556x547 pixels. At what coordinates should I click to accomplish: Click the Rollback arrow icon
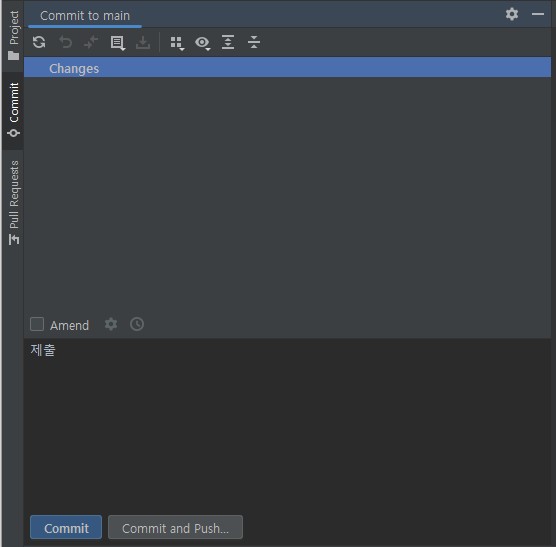click(x=65, y=42)
